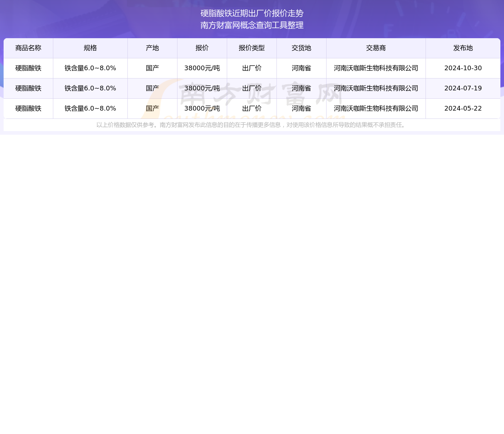The height and width of the screenshot is (434, 504).
Task: Select 铁含量6.0~8.0% in the 2024-07-19 row
Action: click(x=90, y=88)
